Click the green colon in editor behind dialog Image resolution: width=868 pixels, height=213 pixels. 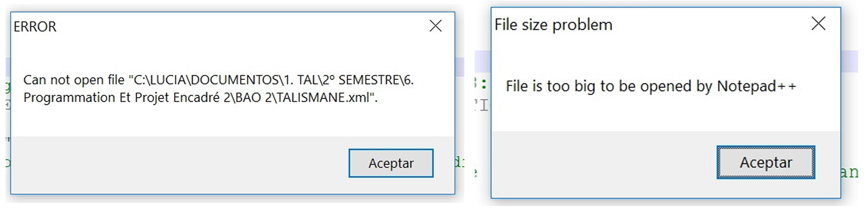484,85
